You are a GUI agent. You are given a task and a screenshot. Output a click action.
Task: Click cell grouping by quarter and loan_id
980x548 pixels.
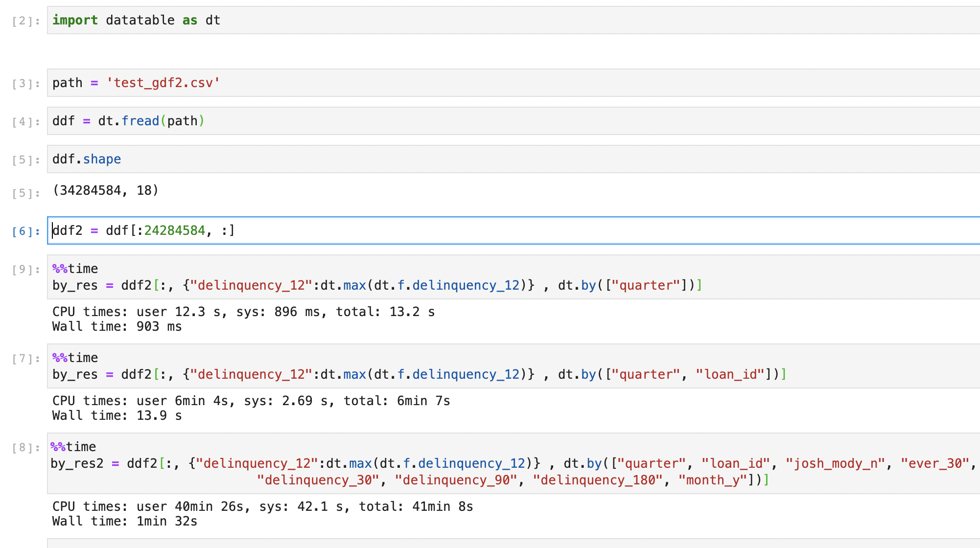tap(294, 366)
